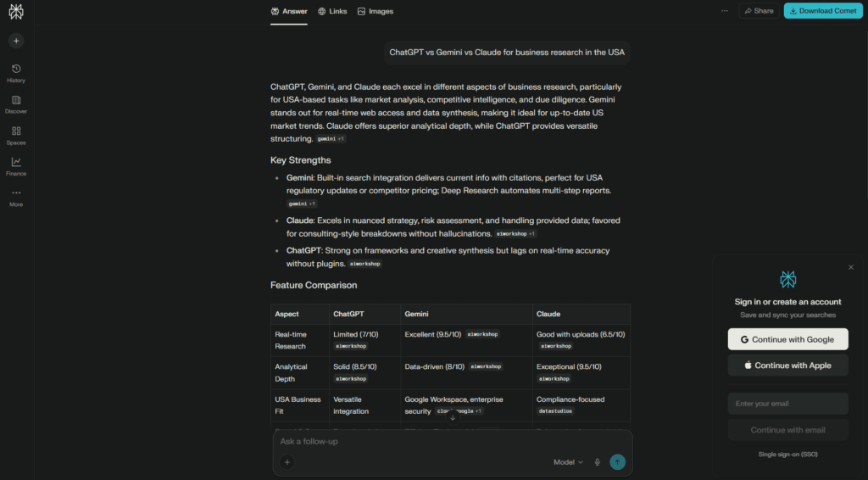Continue with Google sign-in
This screenshot has width=868, height=480.
pyautogui.click(x=787, y=339)
